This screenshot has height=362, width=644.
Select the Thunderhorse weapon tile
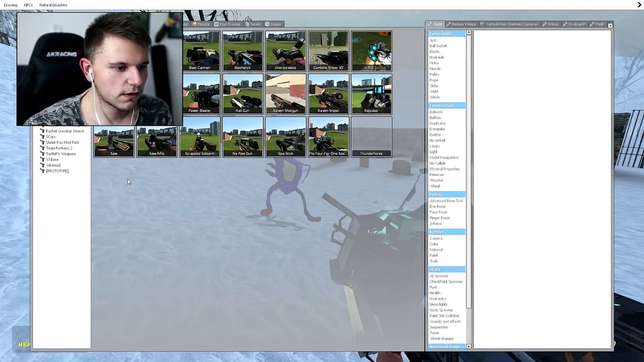(371, 137)
